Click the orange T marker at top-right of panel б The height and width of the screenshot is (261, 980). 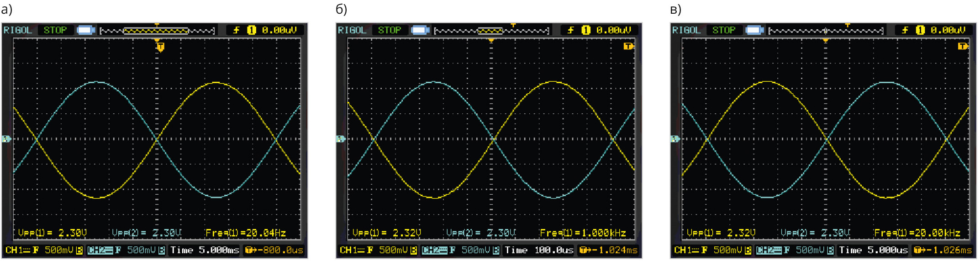[628, 46]
